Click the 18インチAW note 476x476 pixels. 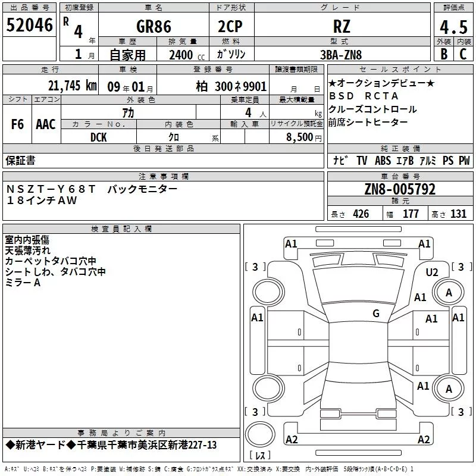click(x=42, y=201)
